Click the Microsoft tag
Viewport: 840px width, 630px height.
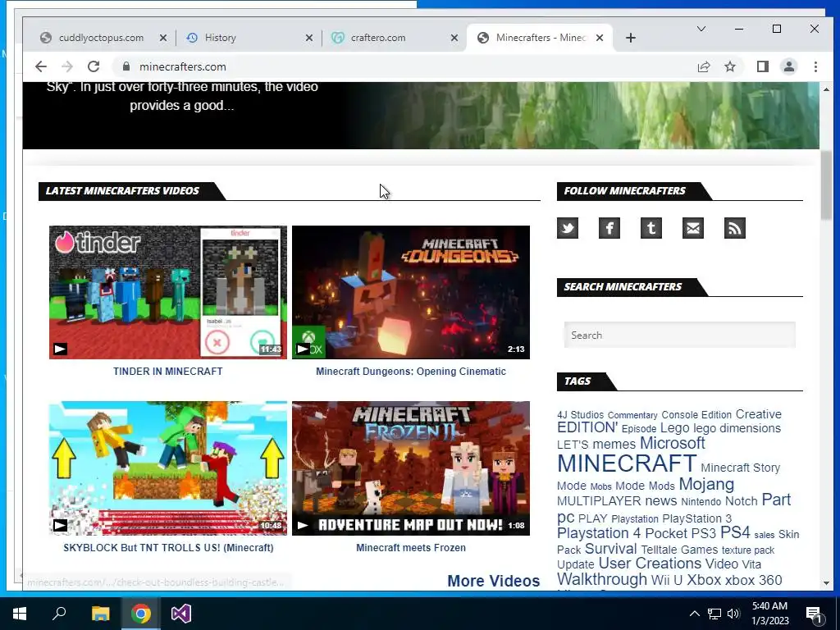(673, 443)
